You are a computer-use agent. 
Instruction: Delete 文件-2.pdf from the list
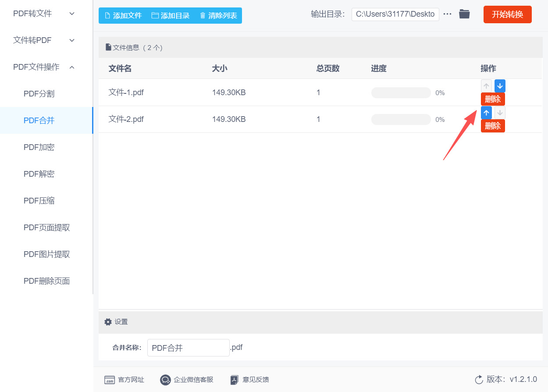tap(493, 126)
